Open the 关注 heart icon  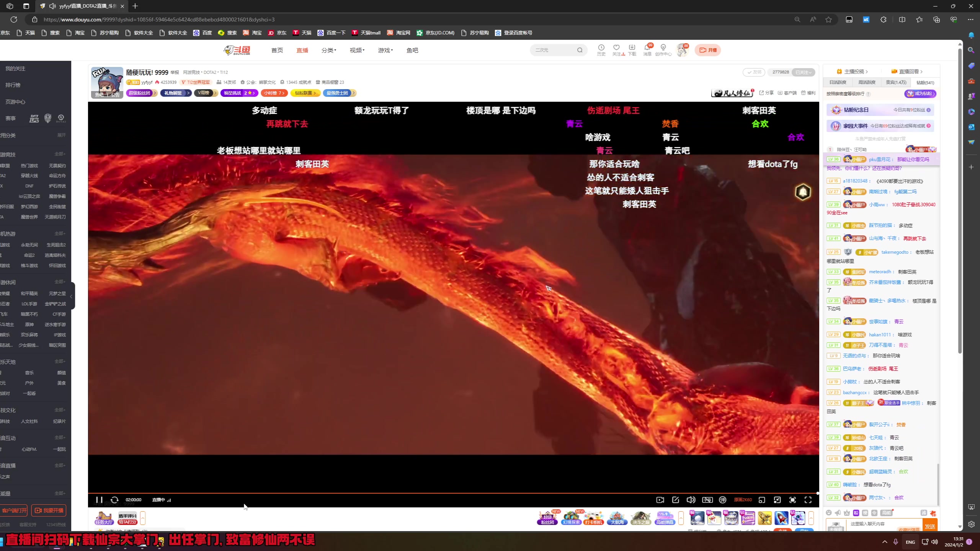pos(617,50)
